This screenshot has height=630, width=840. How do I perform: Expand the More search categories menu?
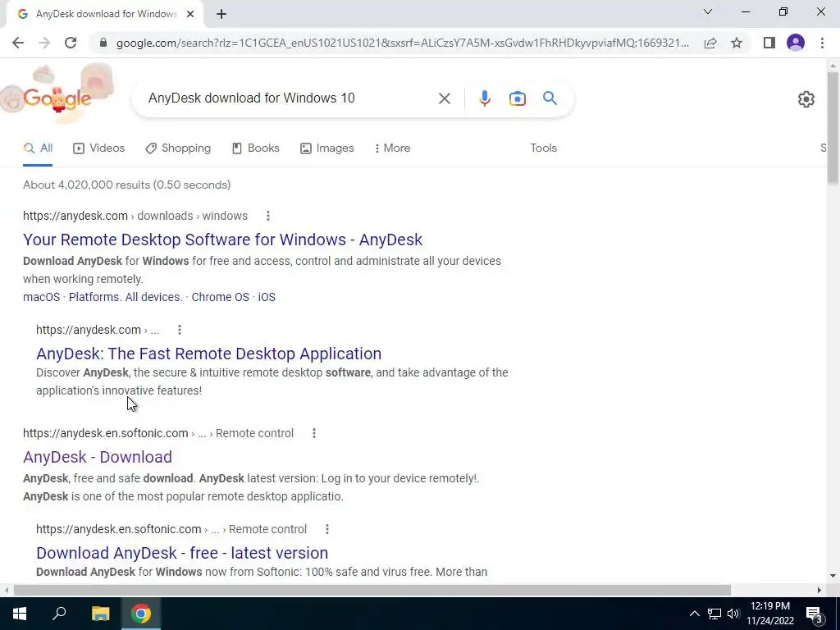coord(392,148)
